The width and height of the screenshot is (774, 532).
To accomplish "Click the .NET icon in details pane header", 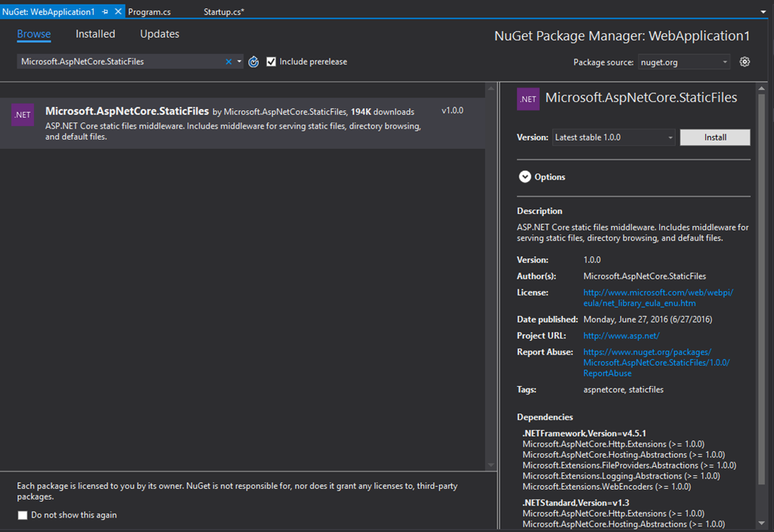I will pyautogui.click(x=528, y=99).
